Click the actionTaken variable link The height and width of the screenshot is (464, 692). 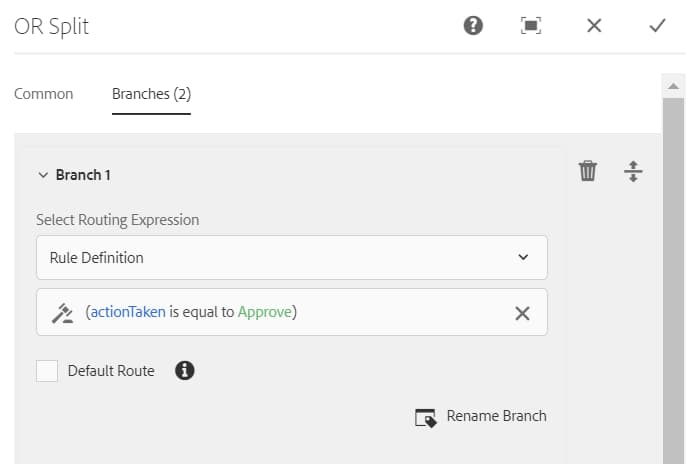[128, 312]
